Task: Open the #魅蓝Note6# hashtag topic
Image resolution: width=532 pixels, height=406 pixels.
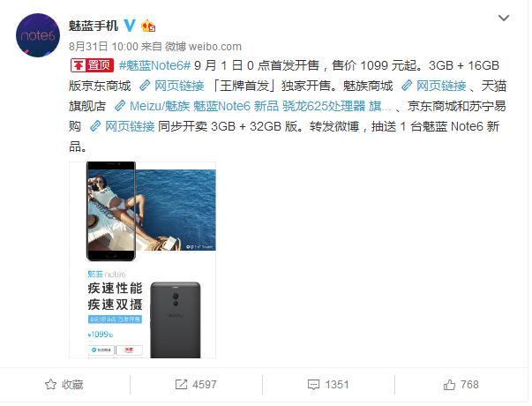Action: point(155,65)
